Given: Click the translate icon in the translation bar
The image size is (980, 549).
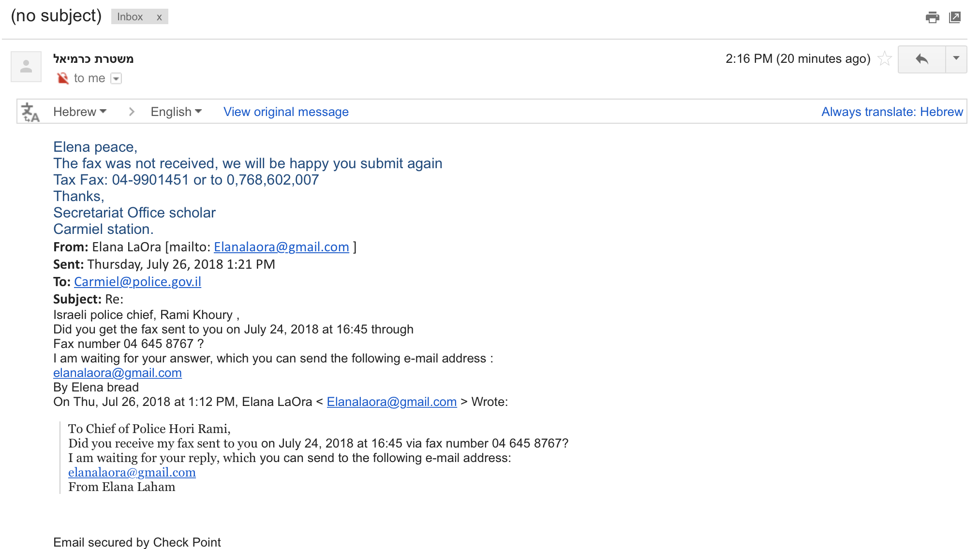Looking at the screenshot, I should (x=30, y=112).
